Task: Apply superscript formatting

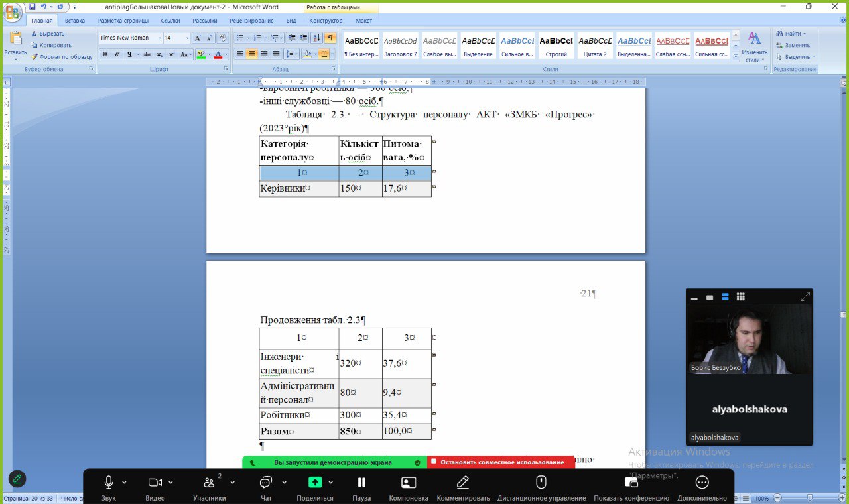Action: pos(172,54)
